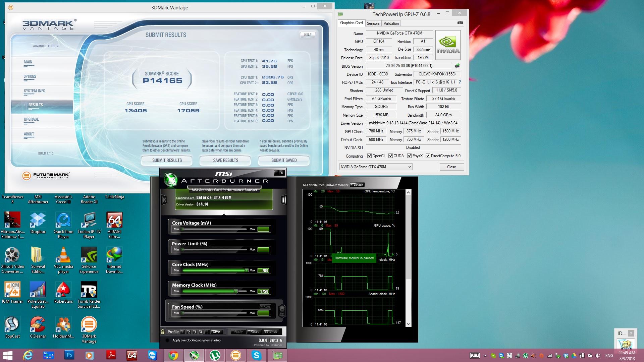Click the Memory Clock value field 1750

[263, 291]
